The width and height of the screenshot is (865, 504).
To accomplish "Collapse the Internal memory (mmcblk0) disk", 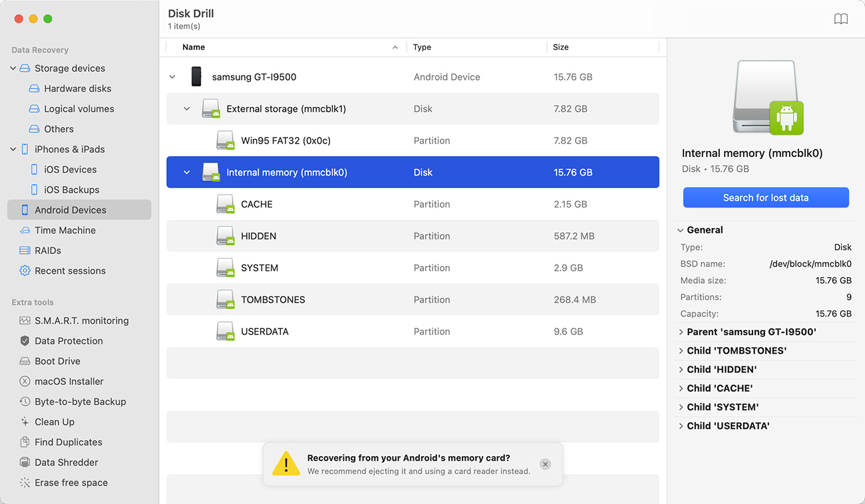I will [186, 172].
